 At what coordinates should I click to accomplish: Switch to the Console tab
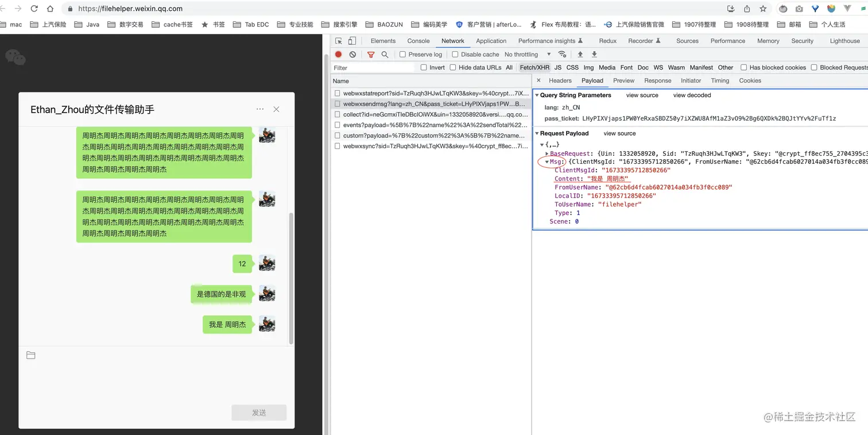(418, 41)
